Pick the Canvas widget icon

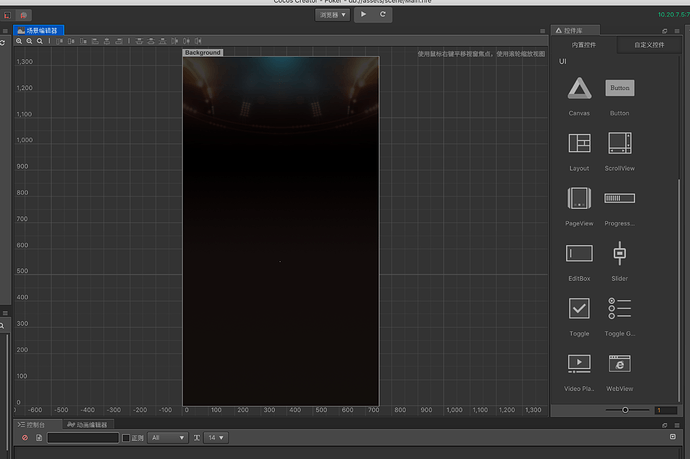[x=579, y=88]
